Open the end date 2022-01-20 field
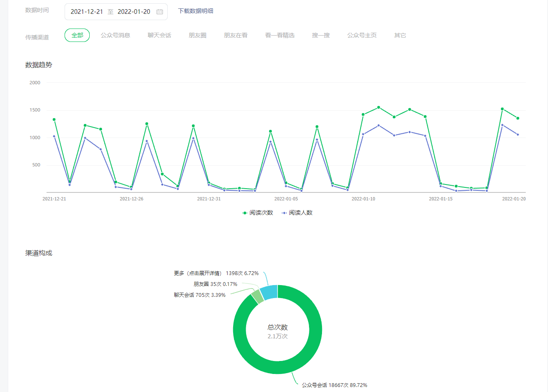 tap(134, 12)
